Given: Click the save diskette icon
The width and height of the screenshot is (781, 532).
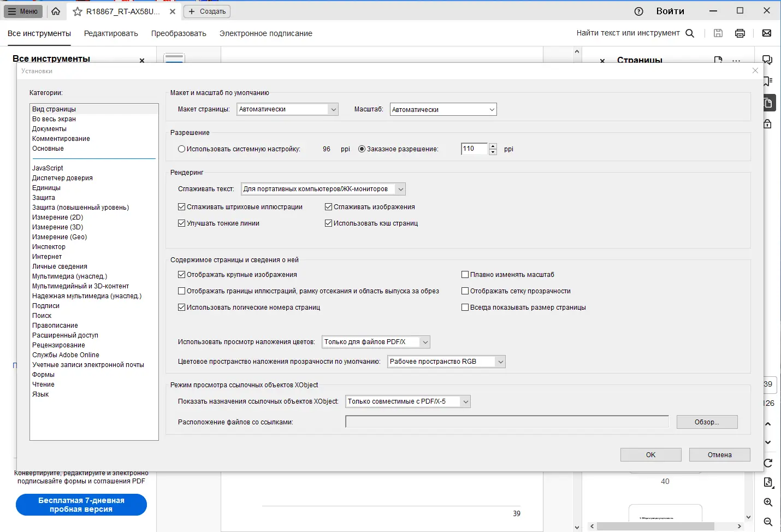Looking at the screenshot, I should 718,33.
